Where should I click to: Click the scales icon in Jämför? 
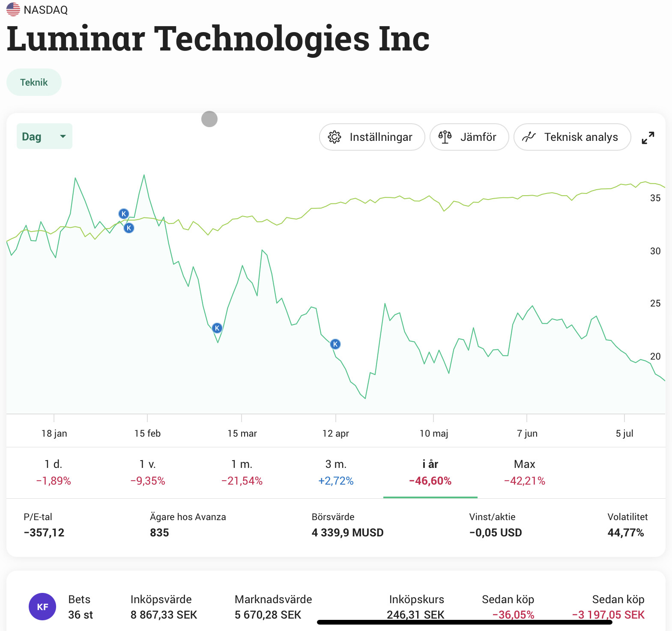coord(445,137)
